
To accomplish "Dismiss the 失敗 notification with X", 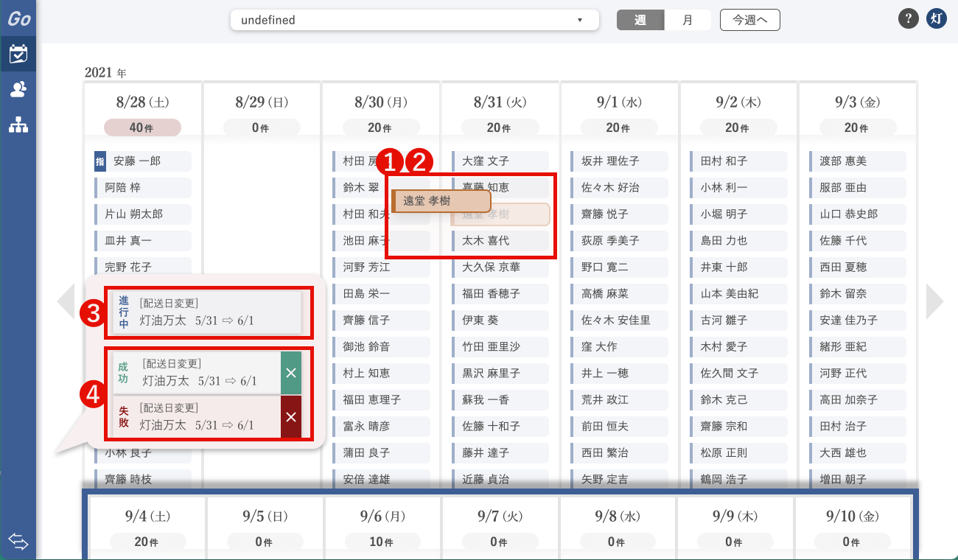I will 291,417.
